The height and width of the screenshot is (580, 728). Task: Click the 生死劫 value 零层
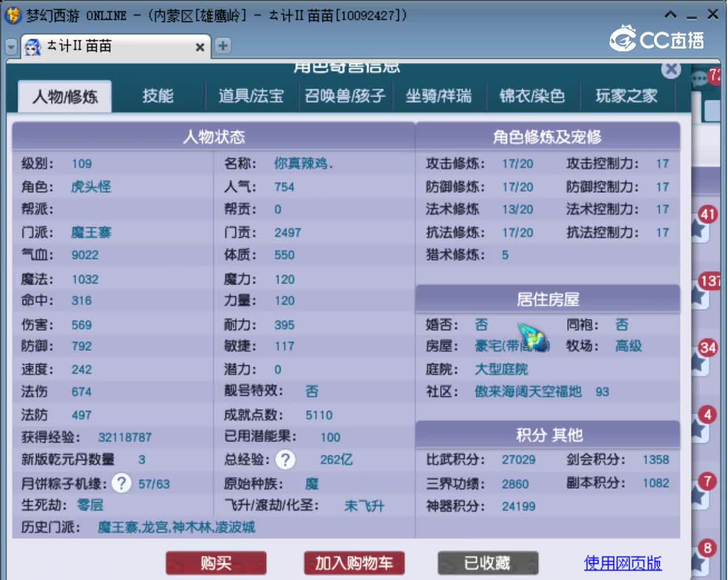(90, 505)
